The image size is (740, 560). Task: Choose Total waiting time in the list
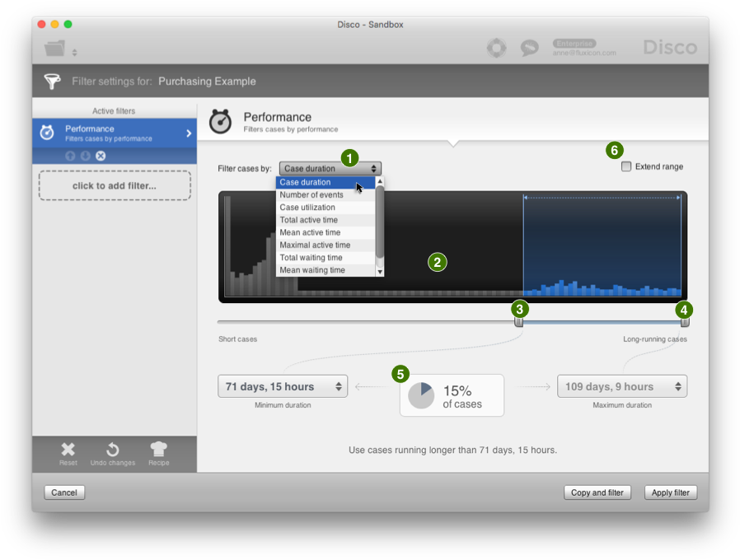(x=312, y=258)
